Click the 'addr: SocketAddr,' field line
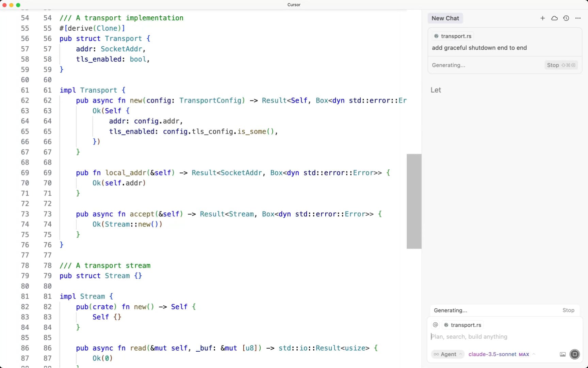The height and width of the screenshot is (368, 588). [x=111, y=49]
